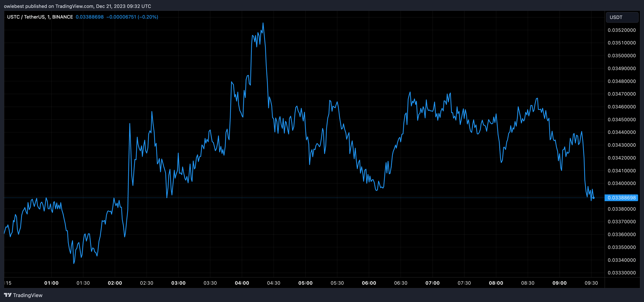Screen dimensions: 644x302
Task: Click the 0.03330000 price scale label
Action: (622, 273)
